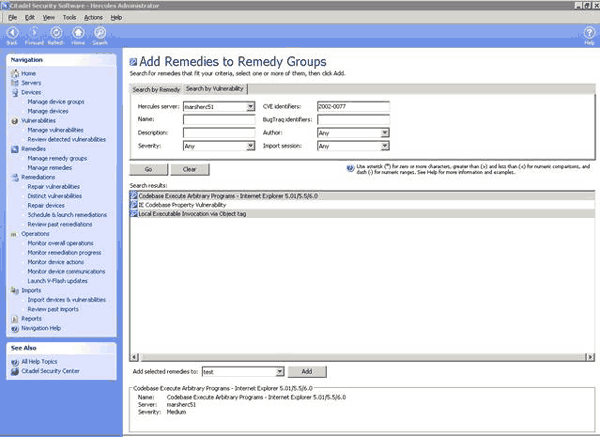Open the Actions menu

pyautogui.click(x=92, y=17)
